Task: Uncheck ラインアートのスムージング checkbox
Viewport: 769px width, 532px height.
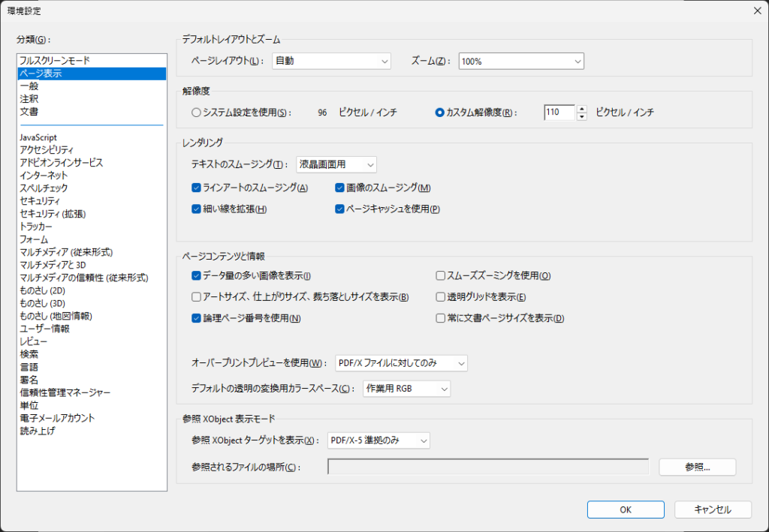Action: 196,188
